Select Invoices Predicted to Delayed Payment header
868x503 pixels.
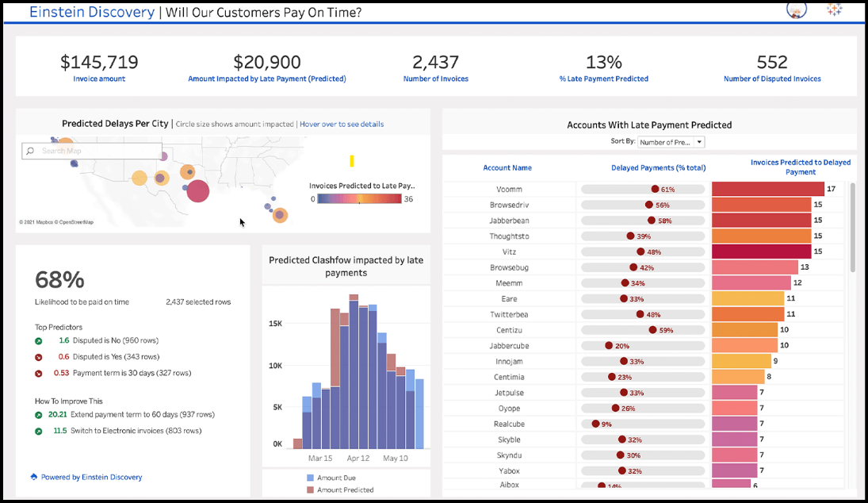[801, 167]
